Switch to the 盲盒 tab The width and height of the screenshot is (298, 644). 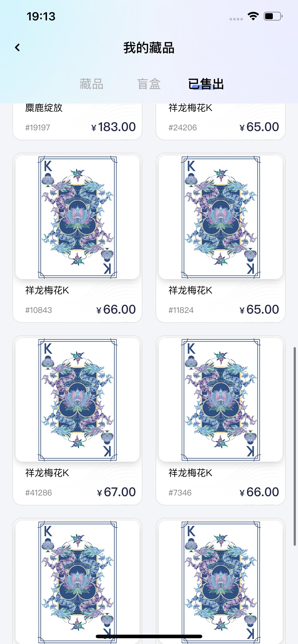[x=149, y=84]
